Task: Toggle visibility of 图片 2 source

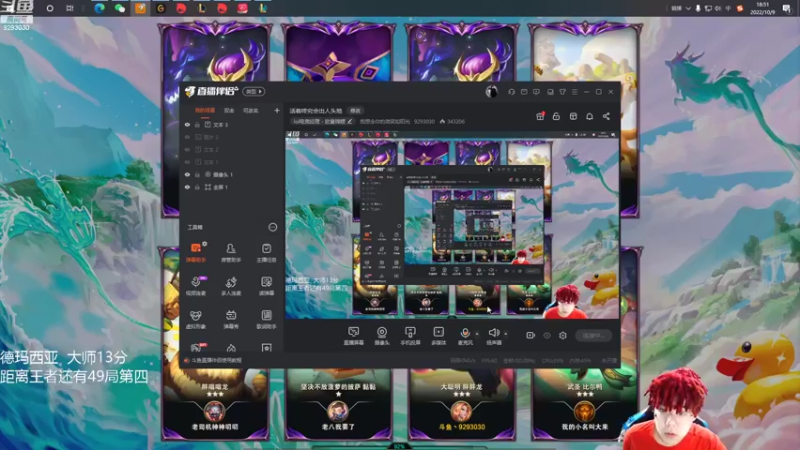Action: click(187, 137)
